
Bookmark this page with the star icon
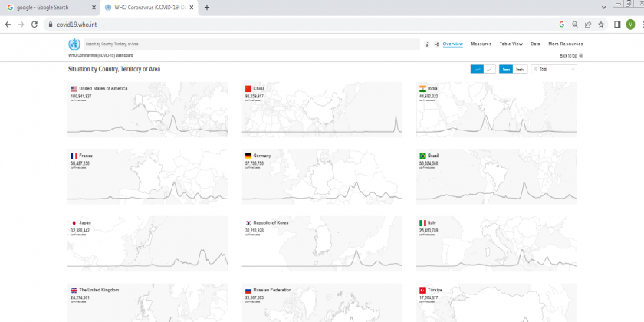601,24
